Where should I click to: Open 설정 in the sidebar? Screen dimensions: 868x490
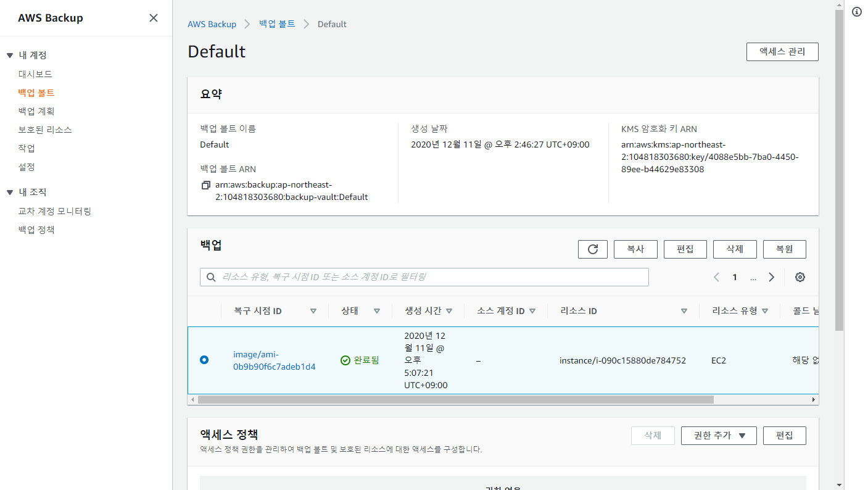coord(27,167)
